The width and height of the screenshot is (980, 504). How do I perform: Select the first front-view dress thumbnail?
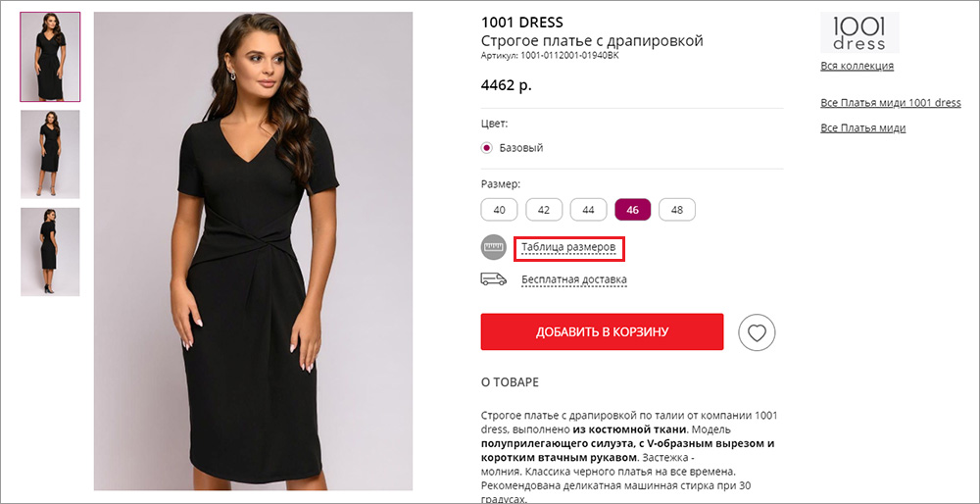pos(50,57)
